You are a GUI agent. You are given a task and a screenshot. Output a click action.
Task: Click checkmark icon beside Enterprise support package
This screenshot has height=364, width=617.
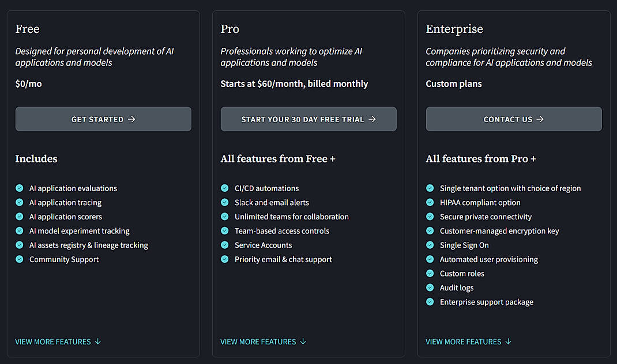[x=430, y=301]
